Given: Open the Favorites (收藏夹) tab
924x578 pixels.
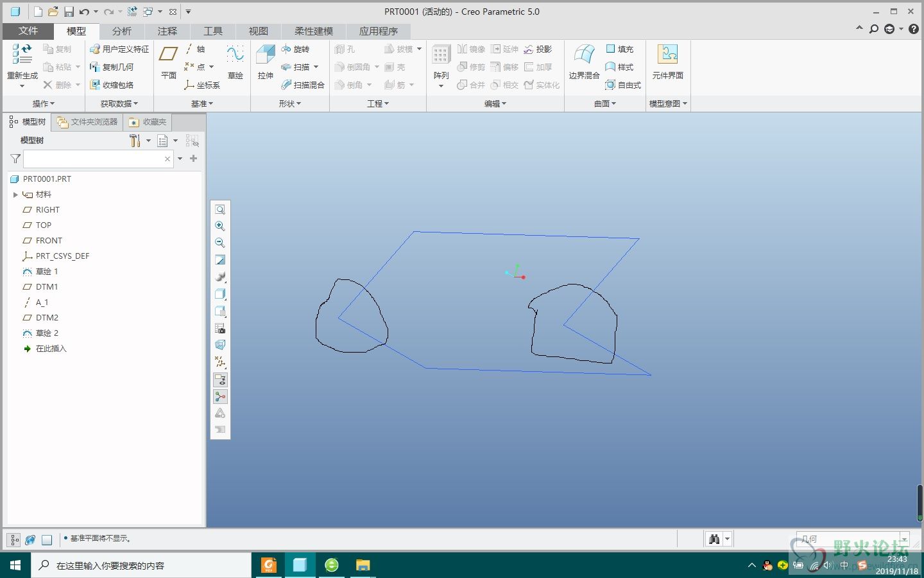Looking at the screenshot, I should pos(148,122).
